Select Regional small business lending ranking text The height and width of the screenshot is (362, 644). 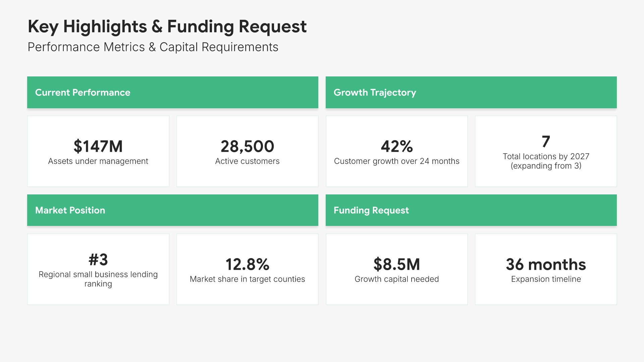click(x=98, y=279)
